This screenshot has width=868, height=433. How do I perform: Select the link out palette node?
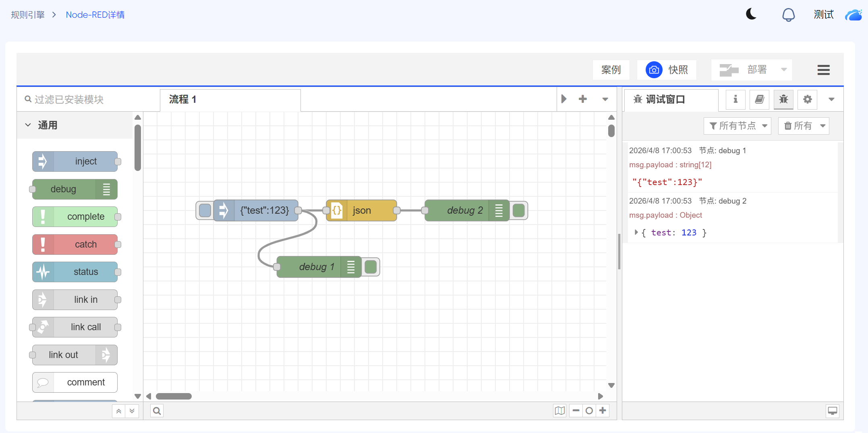click(75, 355)
